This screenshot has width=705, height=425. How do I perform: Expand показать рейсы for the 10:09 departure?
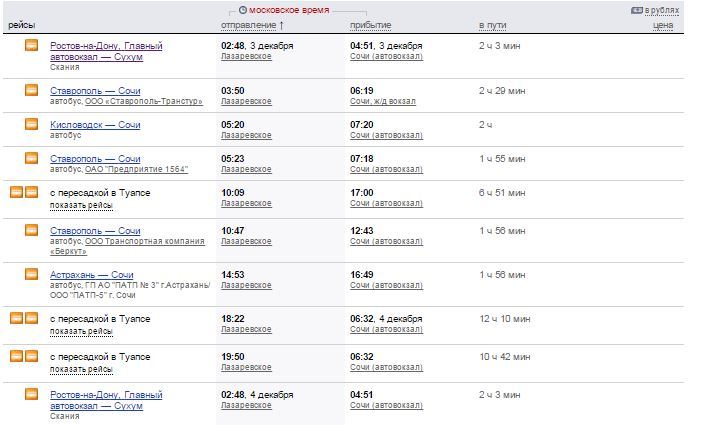(81, 204)
